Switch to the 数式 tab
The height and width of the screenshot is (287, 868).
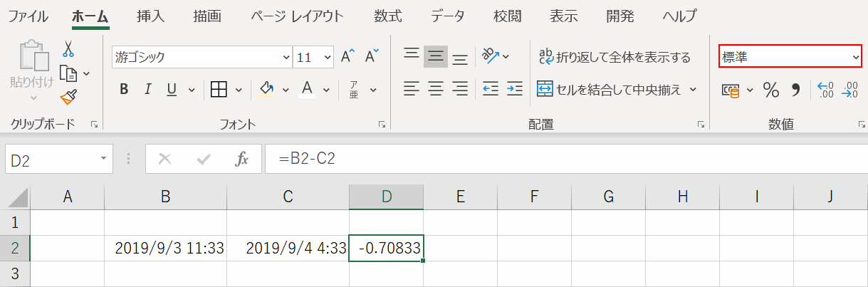coord(388,16)
